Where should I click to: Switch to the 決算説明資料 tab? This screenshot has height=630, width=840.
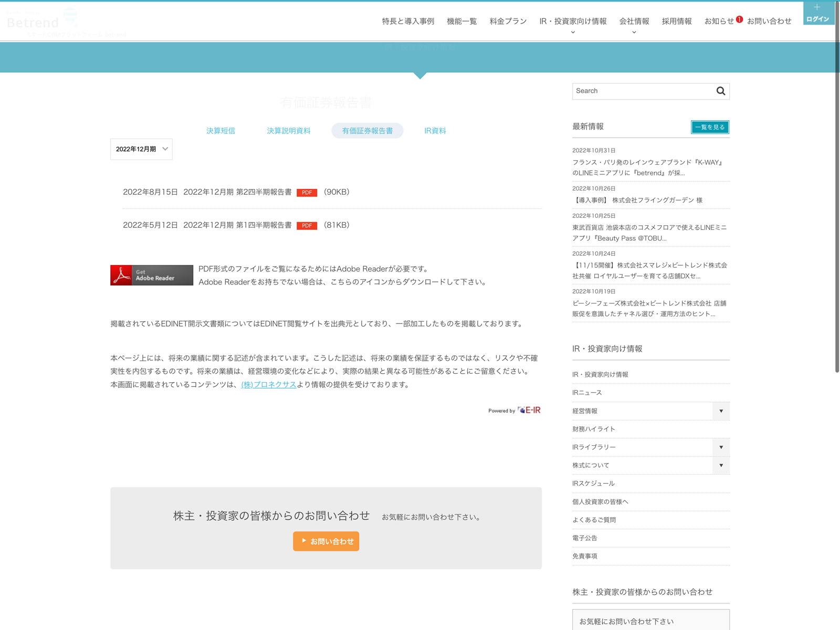[288, 131]
